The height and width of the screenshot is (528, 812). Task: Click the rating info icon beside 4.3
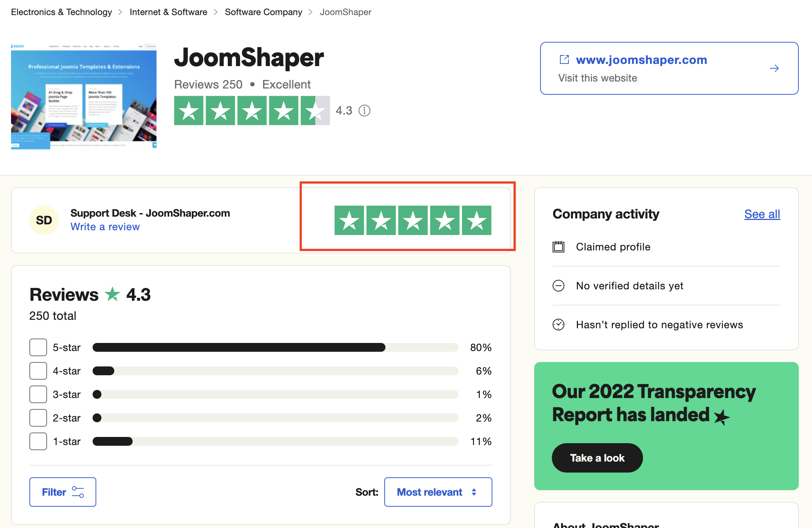tap(364, 111)
